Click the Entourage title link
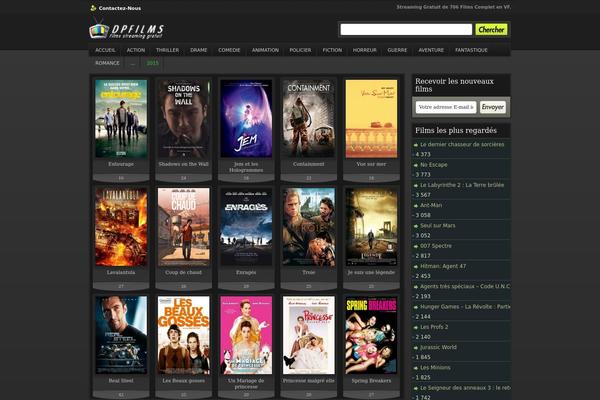 click(121, 164)
